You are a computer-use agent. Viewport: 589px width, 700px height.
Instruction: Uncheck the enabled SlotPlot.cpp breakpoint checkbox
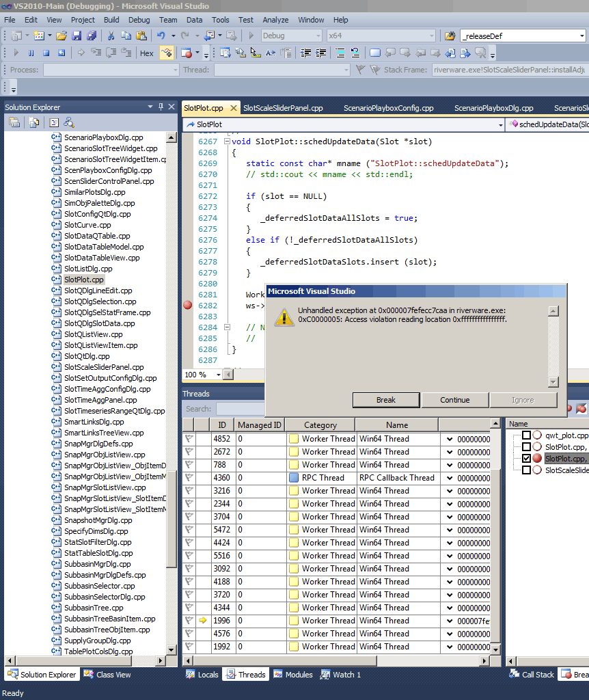click(526, 459)
